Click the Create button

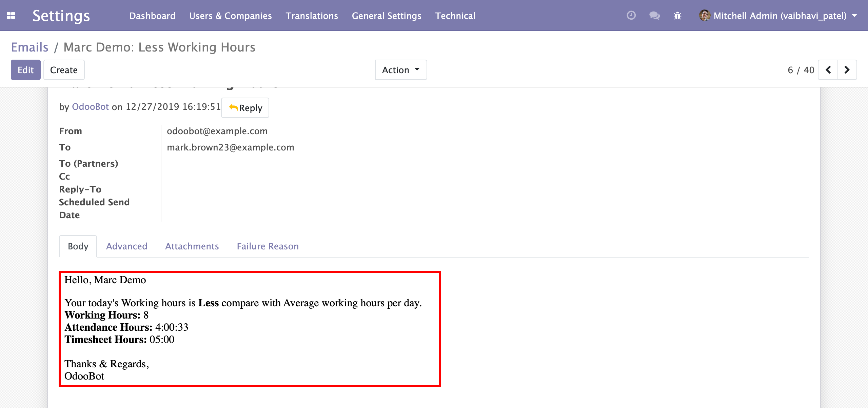click(64, 70)
